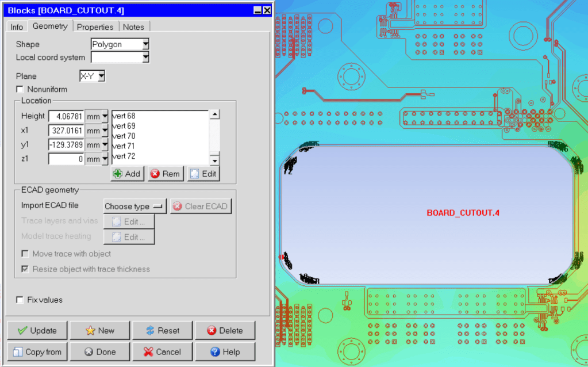This screenshot has height=367, width=588.
Task: Click the Add vertex button
Action: 128,174
